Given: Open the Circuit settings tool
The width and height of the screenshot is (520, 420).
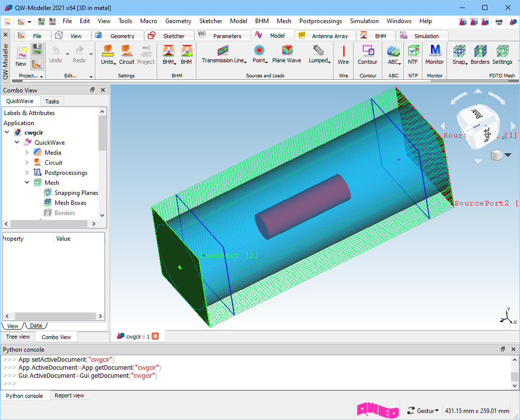Looking at the screenshot, I should tap(127, 55).
